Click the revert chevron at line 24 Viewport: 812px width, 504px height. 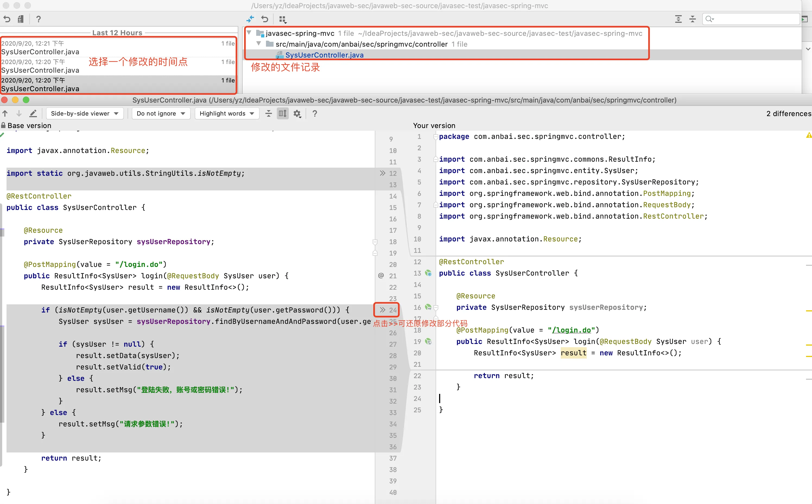(382, 310)
